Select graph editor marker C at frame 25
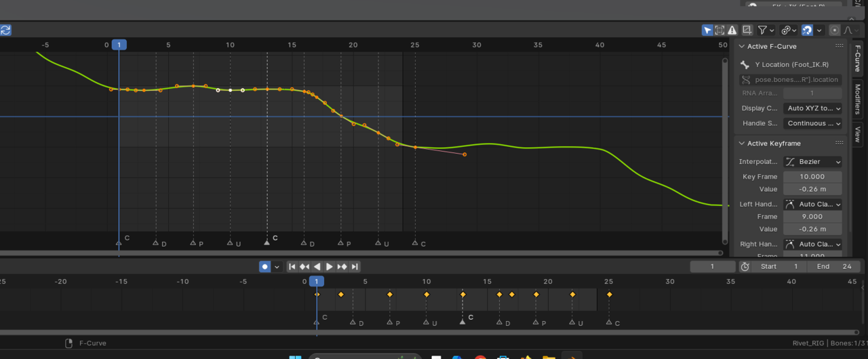868x359 pixels. (x=415, y=242)
